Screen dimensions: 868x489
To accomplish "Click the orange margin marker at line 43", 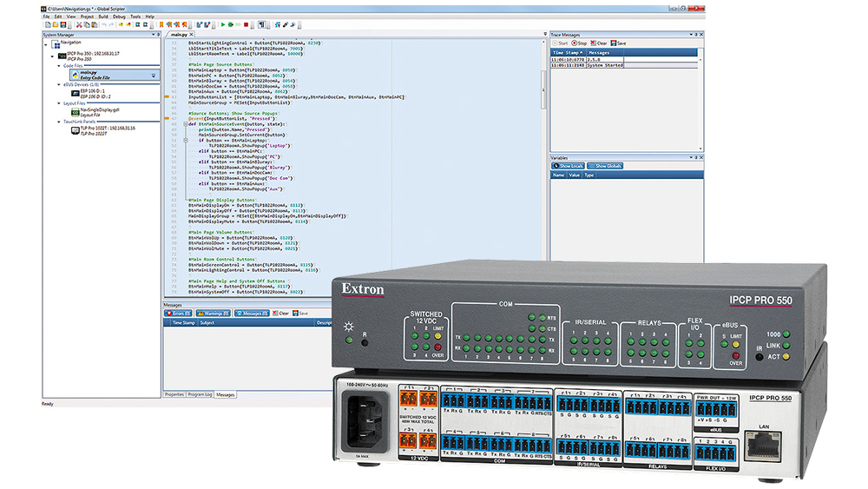I will pyautogui.click(x=167, y=97).
